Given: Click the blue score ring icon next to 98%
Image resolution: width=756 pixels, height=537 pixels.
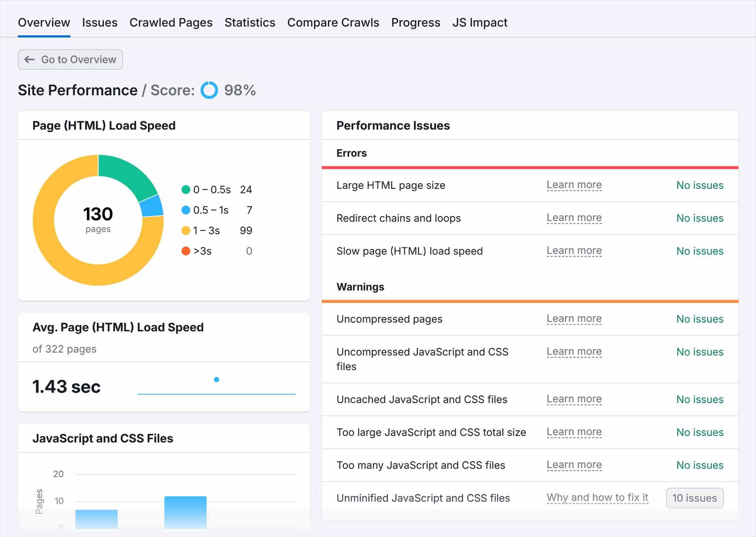Looking at the screenshot, I should pyautogui.click(x=209, y=90).
